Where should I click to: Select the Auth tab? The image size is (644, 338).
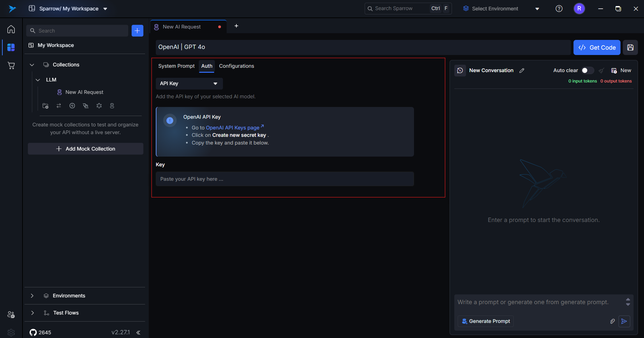(x=207, y=66)
